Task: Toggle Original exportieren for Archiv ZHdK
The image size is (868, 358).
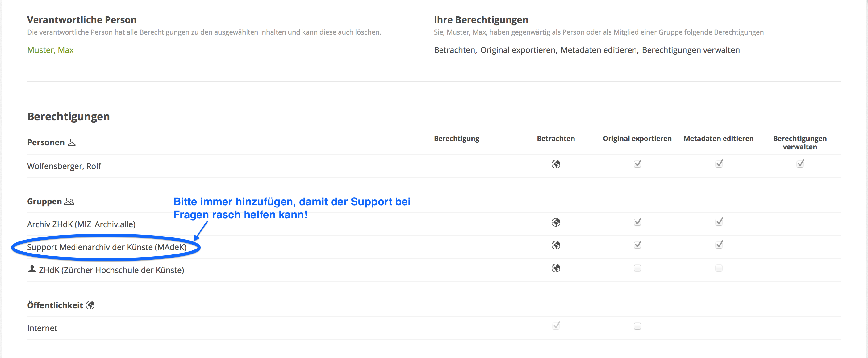Action: [637, 222]
